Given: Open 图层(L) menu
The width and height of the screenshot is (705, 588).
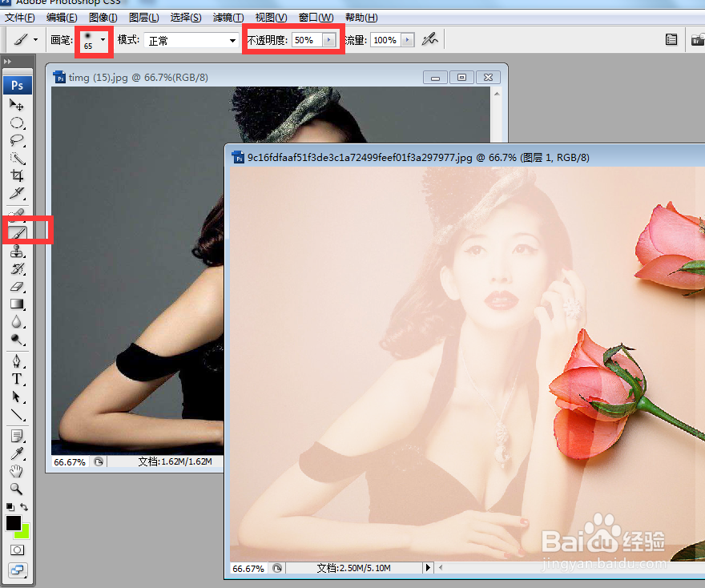Looking at the screenshot, I should click(144, 18).
